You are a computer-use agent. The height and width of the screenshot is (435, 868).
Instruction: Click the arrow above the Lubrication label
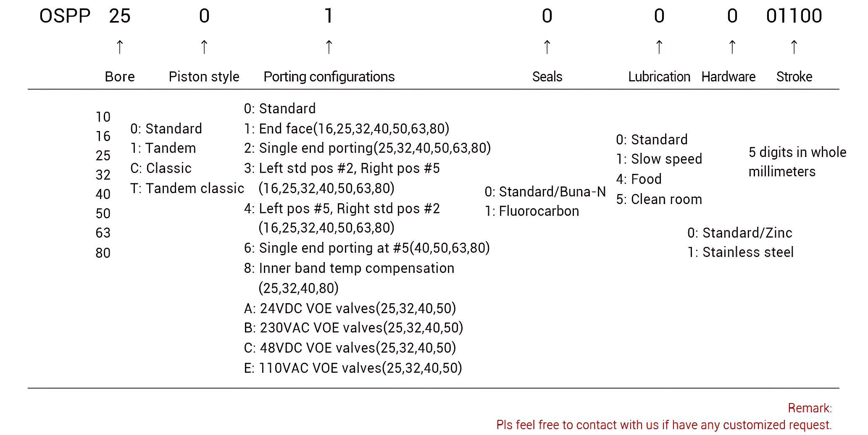pyautogui.click(x=659, y=47)
